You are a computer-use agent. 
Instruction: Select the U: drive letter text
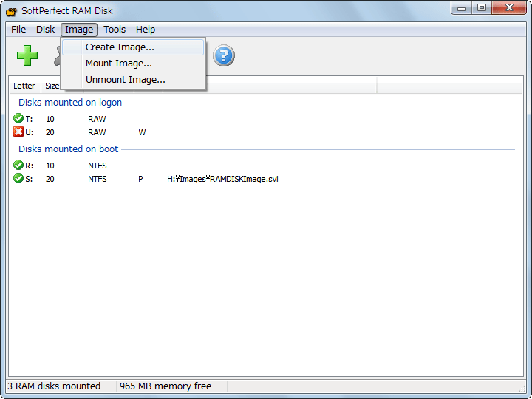(29, 132)
